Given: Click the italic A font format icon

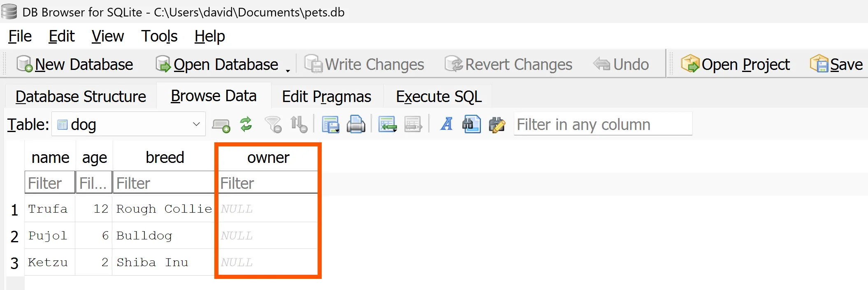Looking at the screenshot, I should pyautogui.click(x=446, y=124).
